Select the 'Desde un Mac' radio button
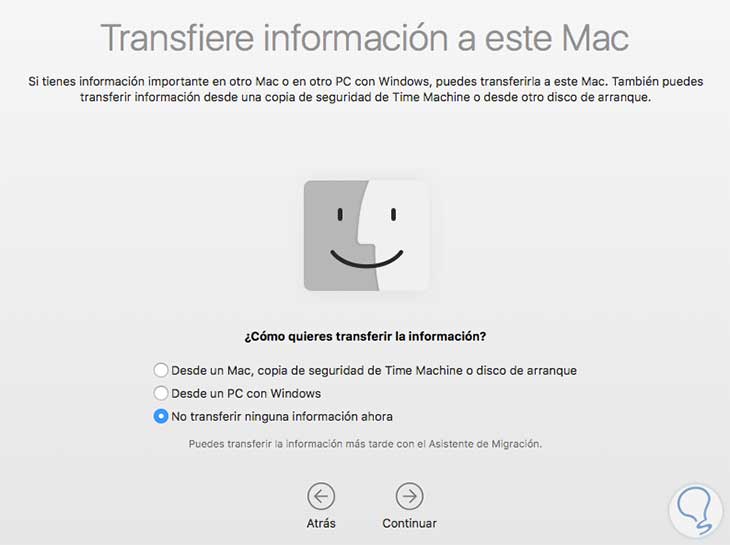This screenshot has height=545, width=730. [x=161, y=370]
